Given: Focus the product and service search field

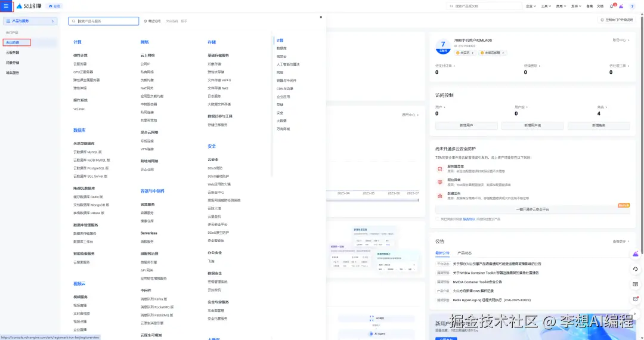Looking at the screenshot, I should [104, 21].
